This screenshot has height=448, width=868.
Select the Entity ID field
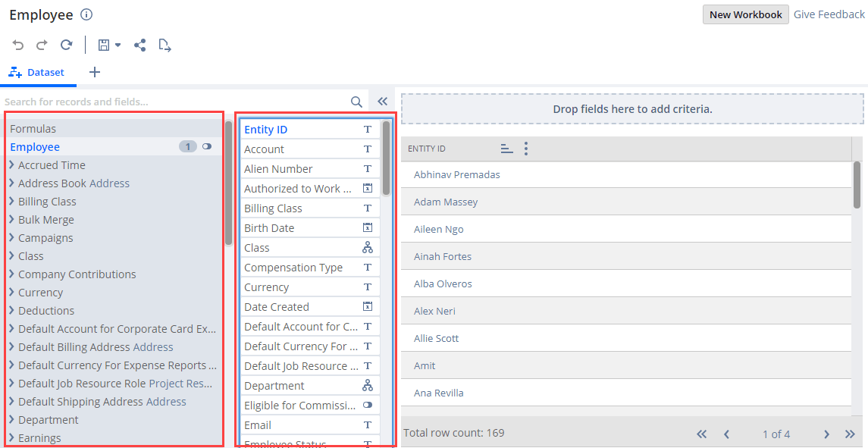(310, 130)
